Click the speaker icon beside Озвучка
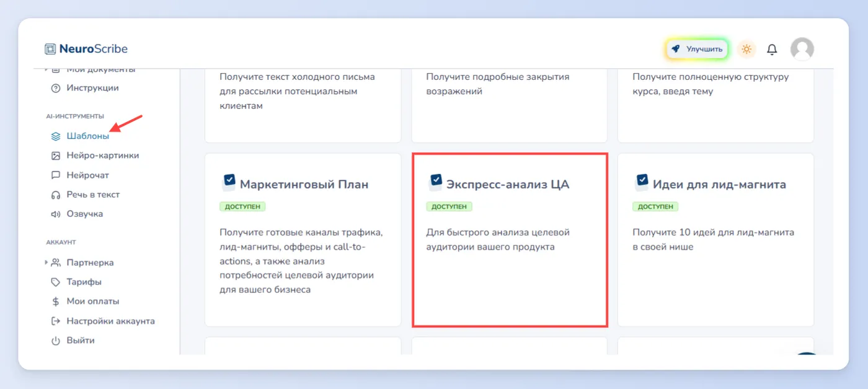 click(x=55, y=214)
